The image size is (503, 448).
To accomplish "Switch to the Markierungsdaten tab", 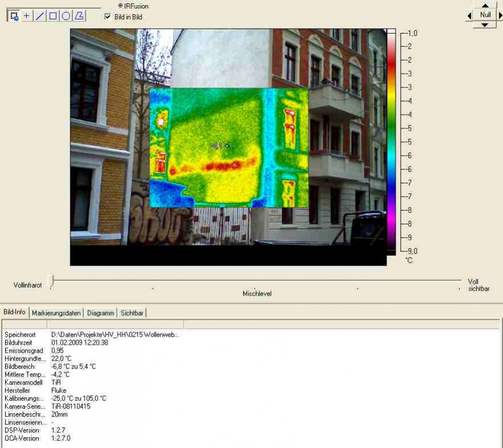I will (x=56, y=313).
